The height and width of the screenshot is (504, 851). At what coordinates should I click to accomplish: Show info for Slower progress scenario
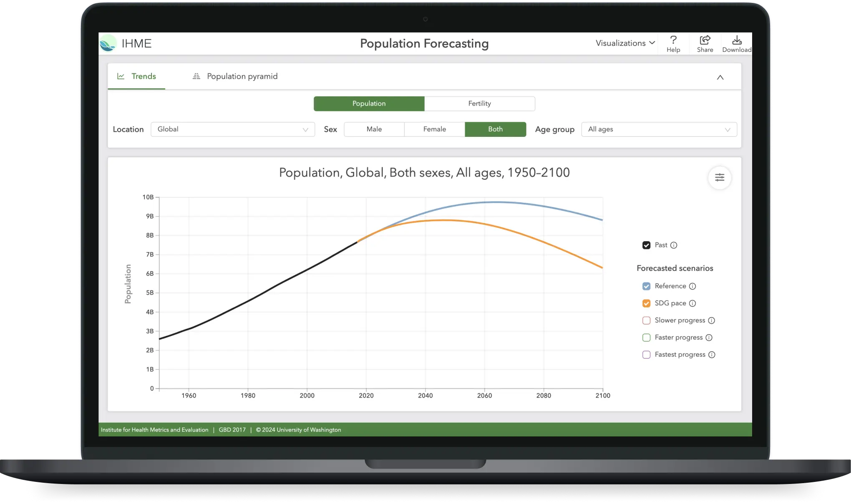click(712, 320)
